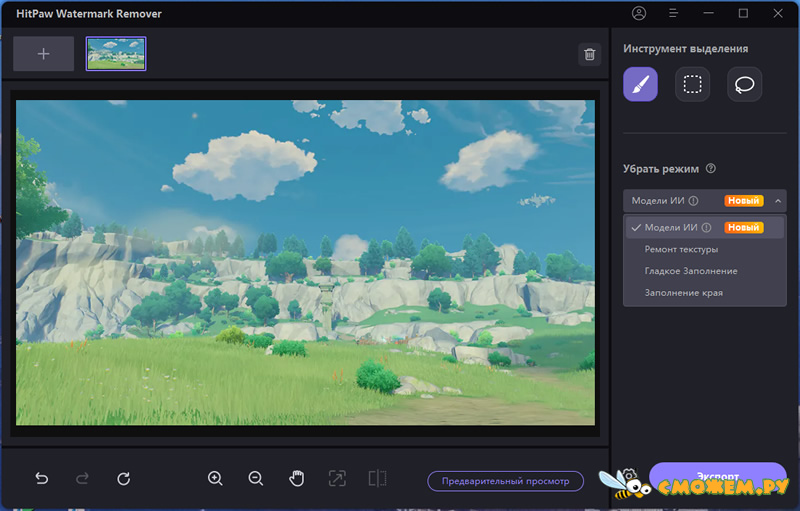
Task: Select the brush selection tool
Action: point(640,84)
